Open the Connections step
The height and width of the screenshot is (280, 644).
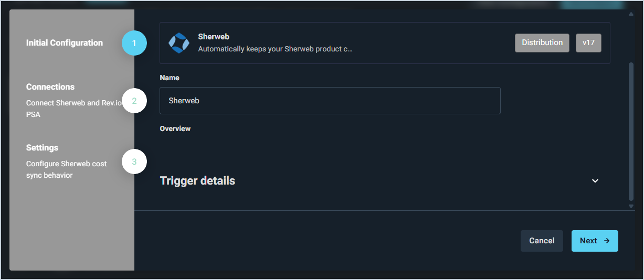50,87
